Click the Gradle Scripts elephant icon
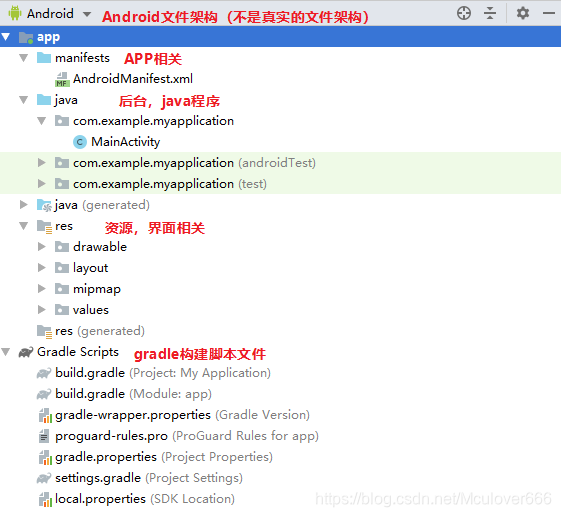Screen dimensions: 561x517 (26, 352)
